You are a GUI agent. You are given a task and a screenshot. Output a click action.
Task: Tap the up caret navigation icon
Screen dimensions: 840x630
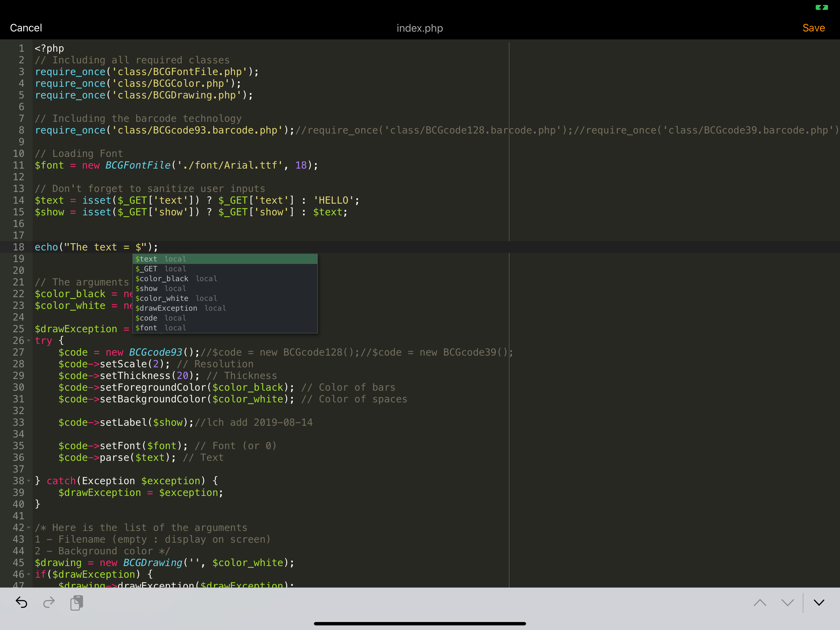(x=759, y=603)
